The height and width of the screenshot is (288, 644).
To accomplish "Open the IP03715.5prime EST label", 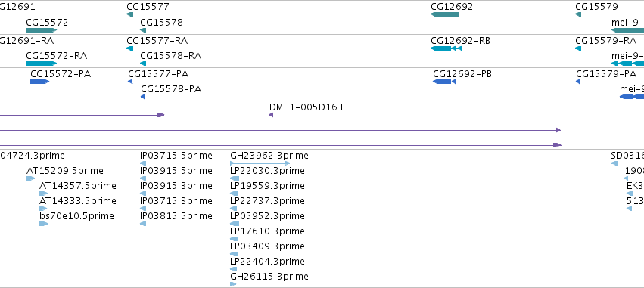I will (x=176, y=156).
